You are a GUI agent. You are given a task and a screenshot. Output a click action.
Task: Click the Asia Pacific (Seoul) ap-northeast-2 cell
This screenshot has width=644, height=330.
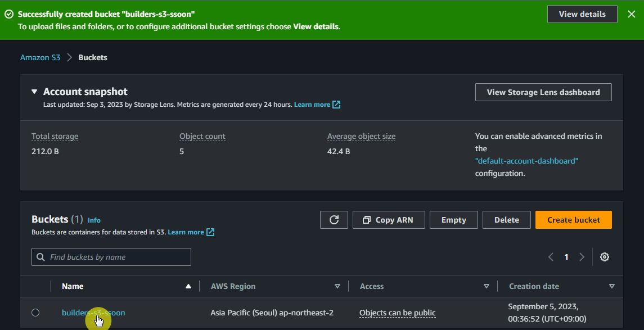[x=272, y=313]
